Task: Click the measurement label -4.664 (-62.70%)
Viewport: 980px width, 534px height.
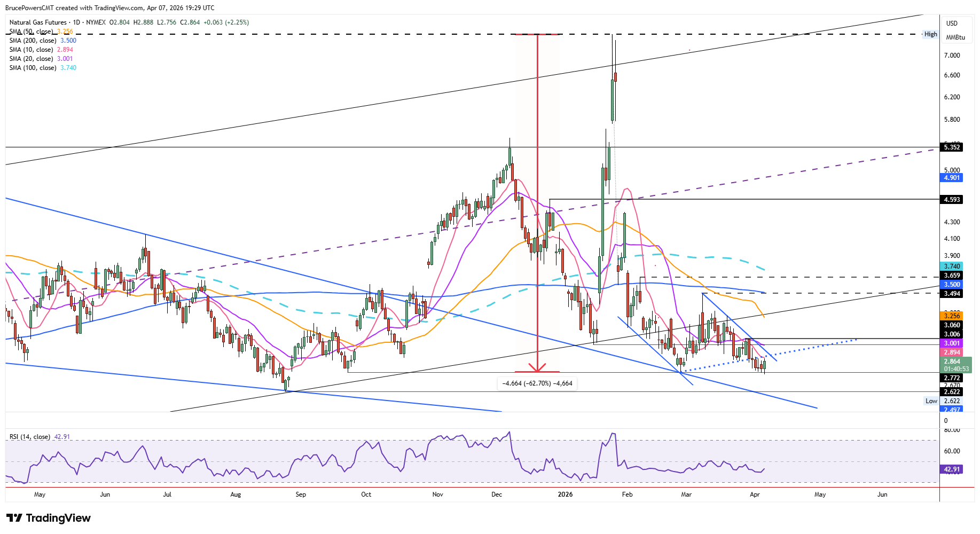Action: point(537,383)
